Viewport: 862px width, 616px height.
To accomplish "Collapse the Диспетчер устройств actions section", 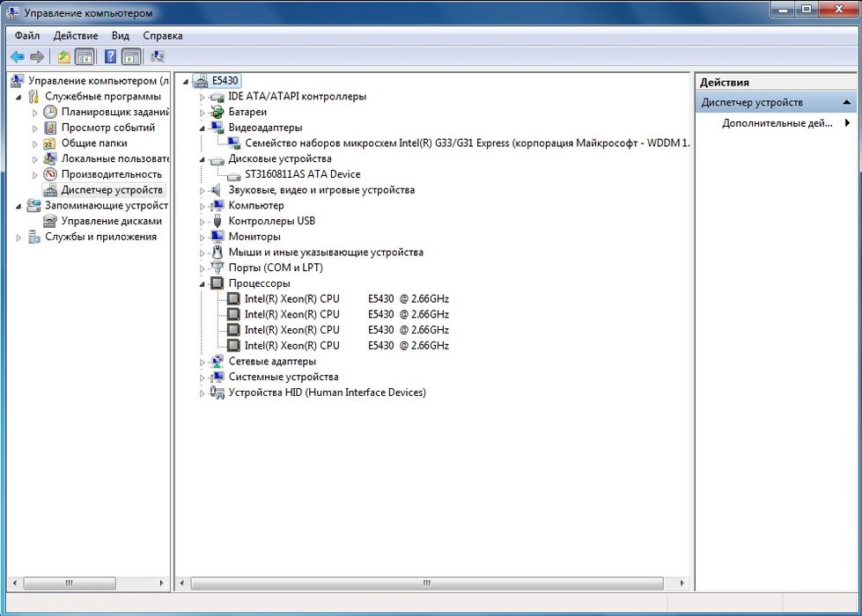I will [846, 102].
